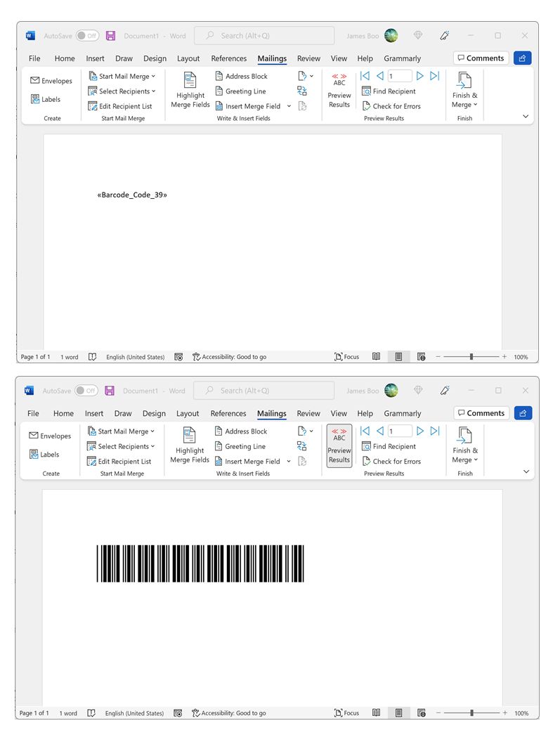This screenshot has width=560, height=742.
Task: Go to first record in top window
Action: tap(365, 76)
